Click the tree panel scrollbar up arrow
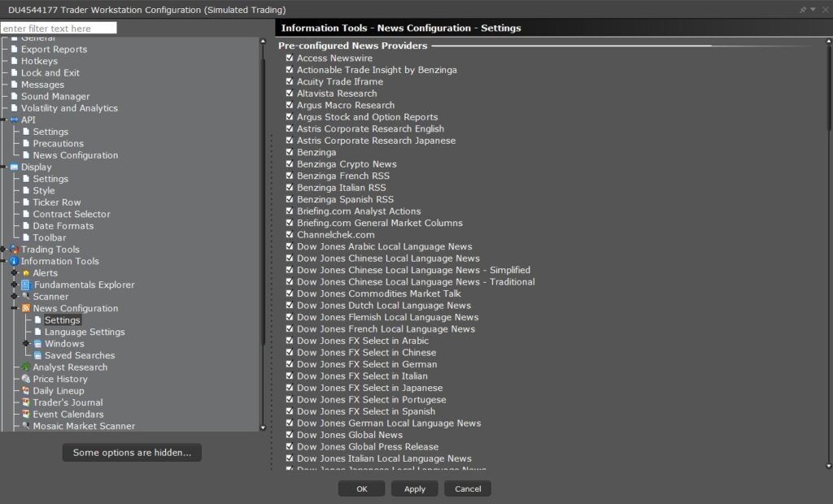 tap(263, 41)
